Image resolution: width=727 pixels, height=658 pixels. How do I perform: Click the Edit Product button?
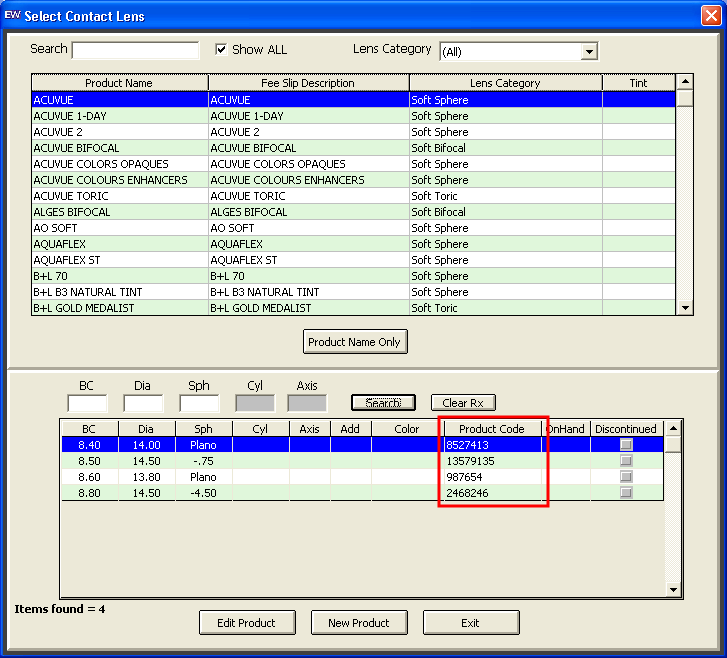coord(247,622)
